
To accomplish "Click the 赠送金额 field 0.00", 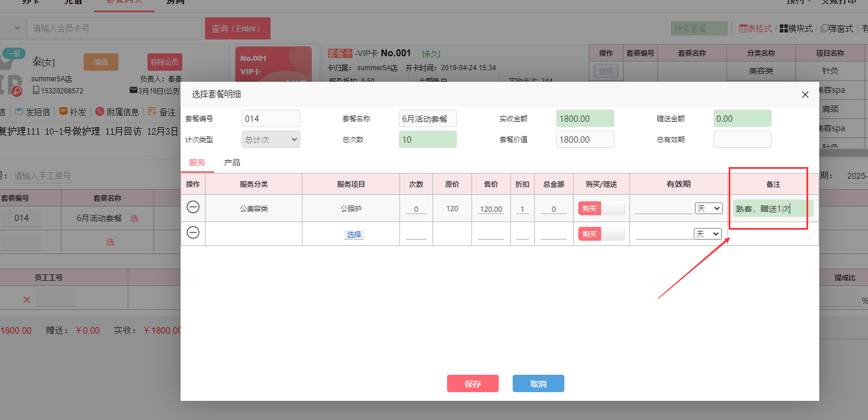I will coord(743,118).
